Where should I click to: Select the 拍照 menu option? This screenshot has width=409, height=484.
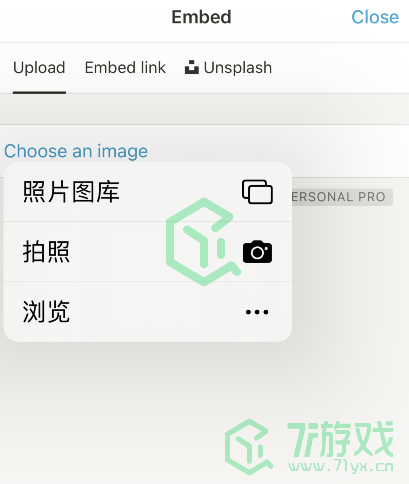point(148,252)
